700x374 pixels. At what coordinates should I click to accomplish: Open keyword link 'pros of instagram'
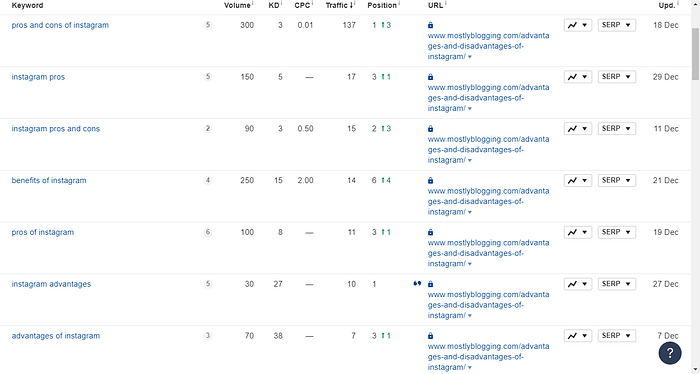[43, 232]
